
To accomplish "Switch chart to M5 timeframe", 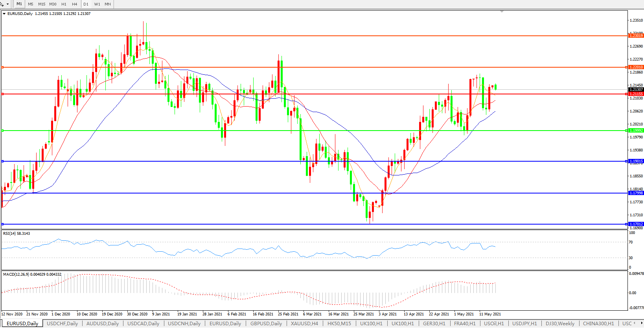I will [31, 4].
